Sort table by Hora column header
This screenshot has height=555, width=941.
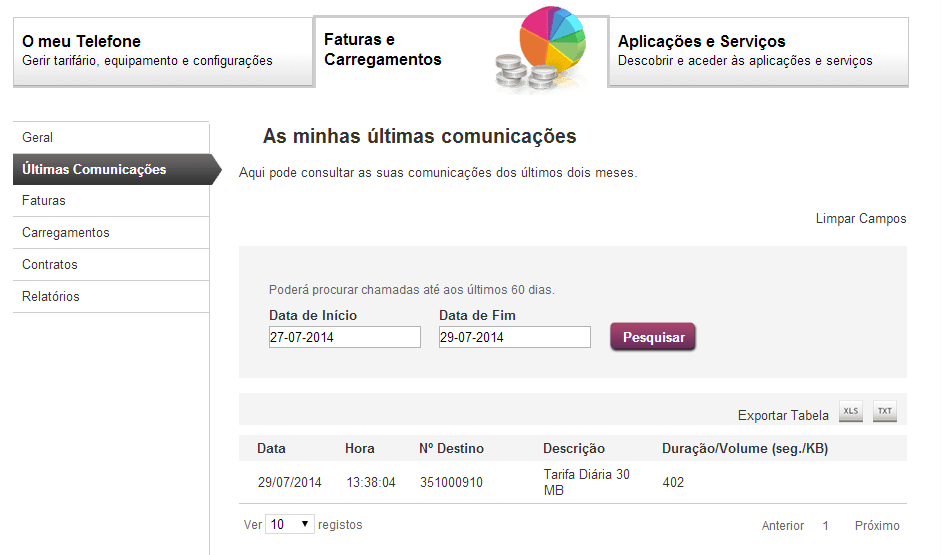point(359,449)
